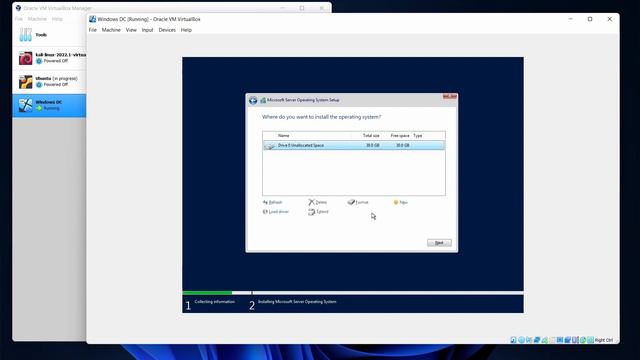Click the Free space column header
The height and width of the screenshot is (360, 640).
pyautogui.click(x=400, y=136)
